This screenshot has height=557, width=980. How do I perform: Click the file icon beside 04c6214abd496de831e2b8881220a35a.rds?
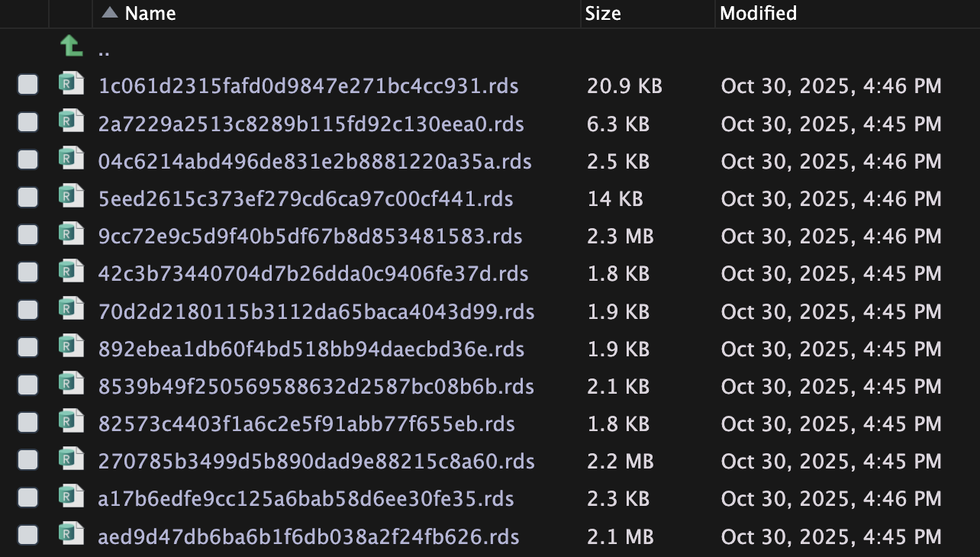(x=71, y=160)
